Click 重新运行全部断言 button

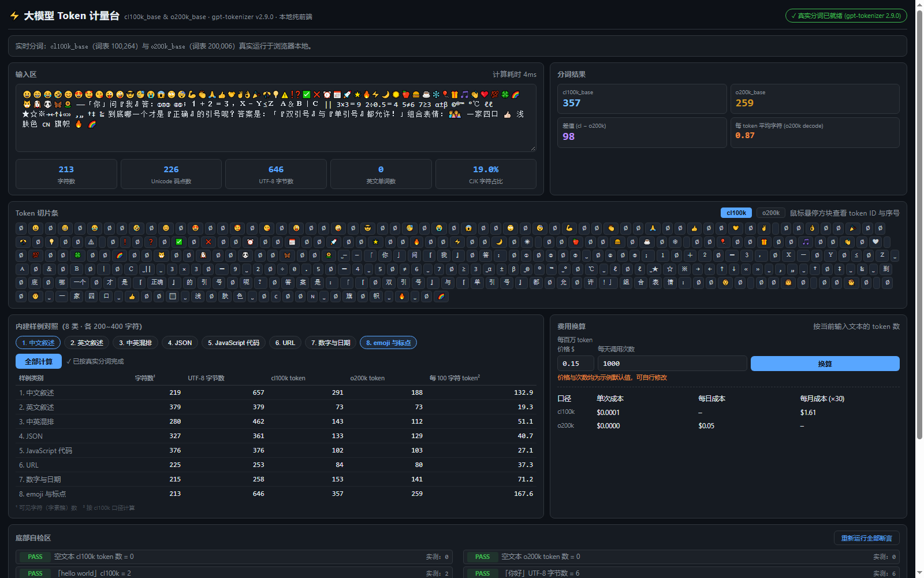866,538
